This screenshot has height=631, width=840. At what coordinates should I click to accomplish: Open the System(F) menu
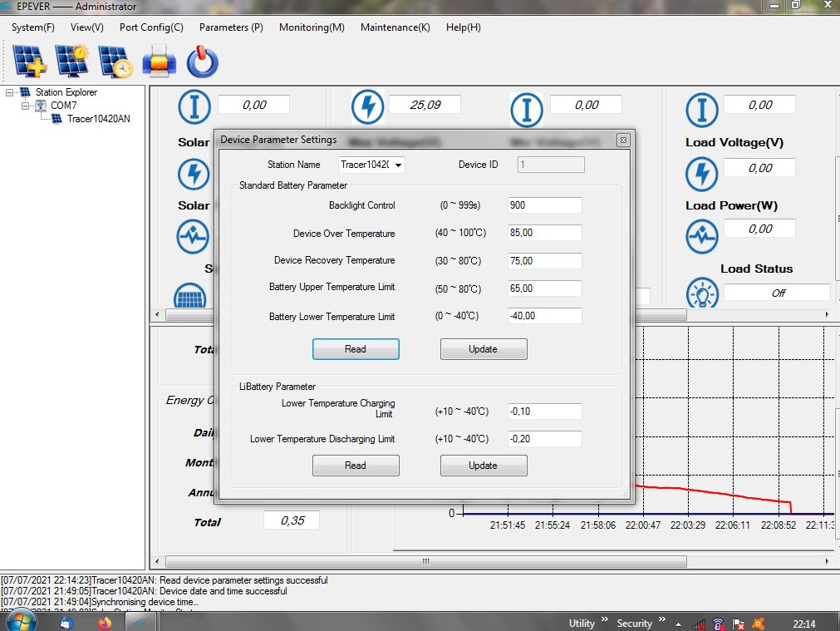(32, 27)
